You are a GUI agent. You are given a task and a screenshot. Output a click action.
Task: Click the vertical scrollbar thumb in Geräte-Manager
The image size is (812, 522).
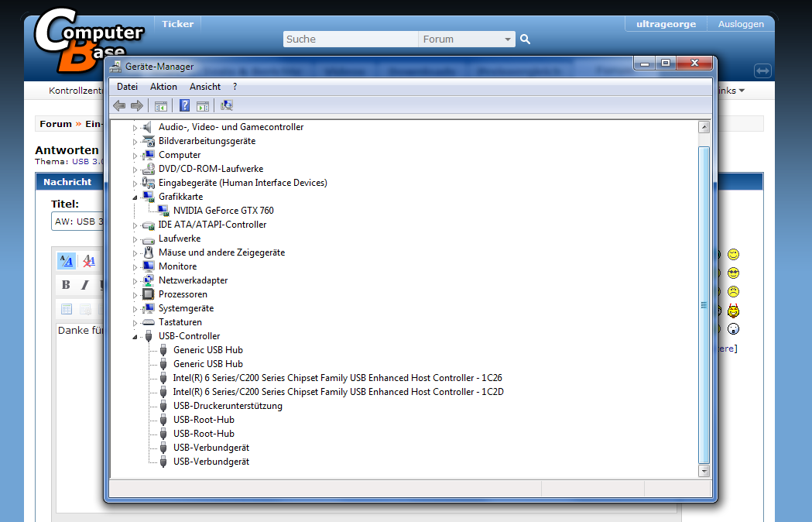tap(704, 305)
